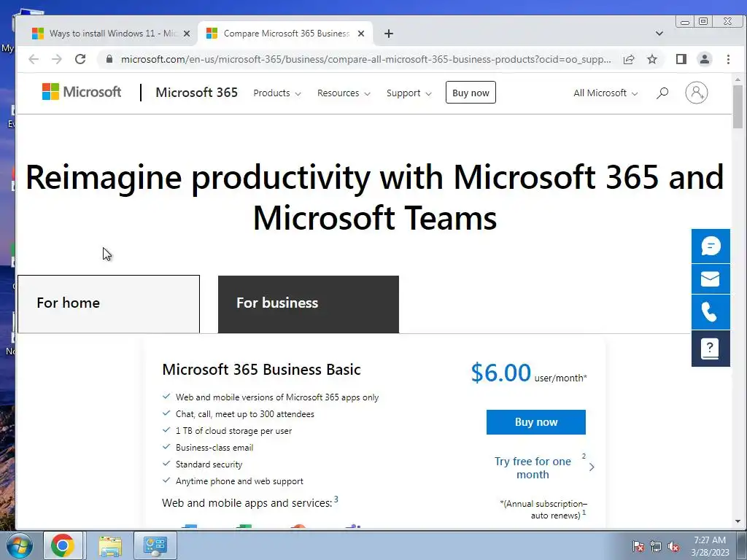
Task: Click the network status tray icon
Action: click(x=656, y=546)
